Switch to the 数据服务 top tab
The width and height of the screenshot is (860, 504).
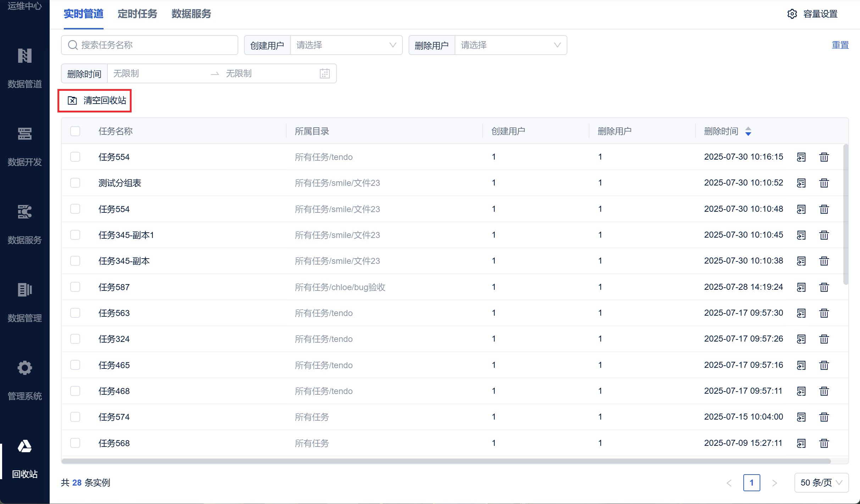[x=191, y=14]
